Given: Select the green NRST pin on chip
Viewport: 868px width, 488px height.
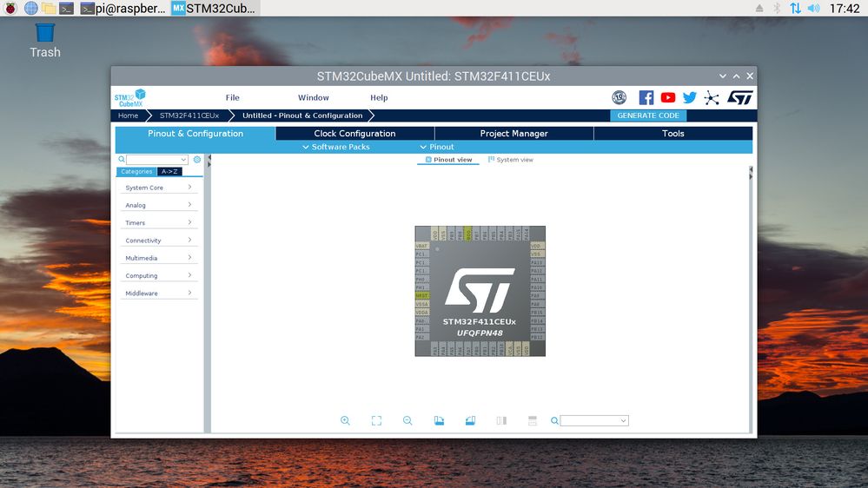Looking at the screenshot, I should (x=421, y=296).
